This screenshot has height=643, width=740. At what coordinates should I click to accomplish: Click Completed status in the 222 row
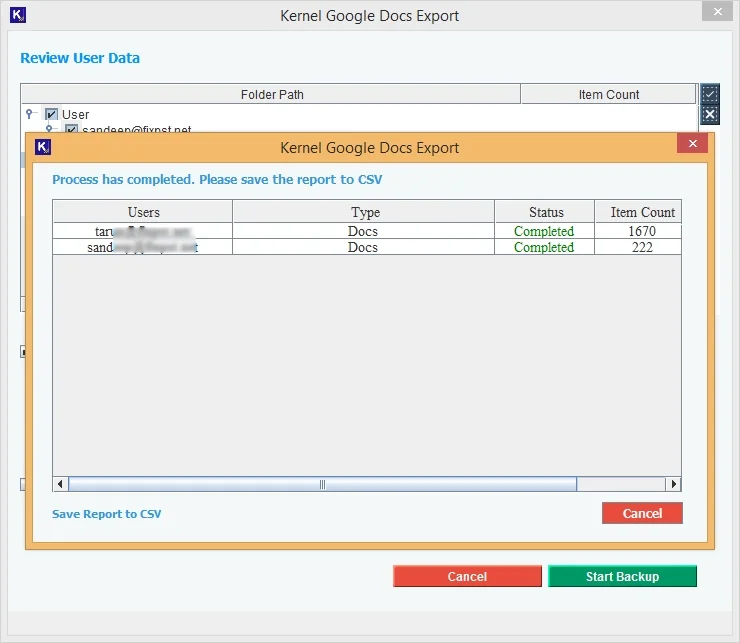pos(544,247)
